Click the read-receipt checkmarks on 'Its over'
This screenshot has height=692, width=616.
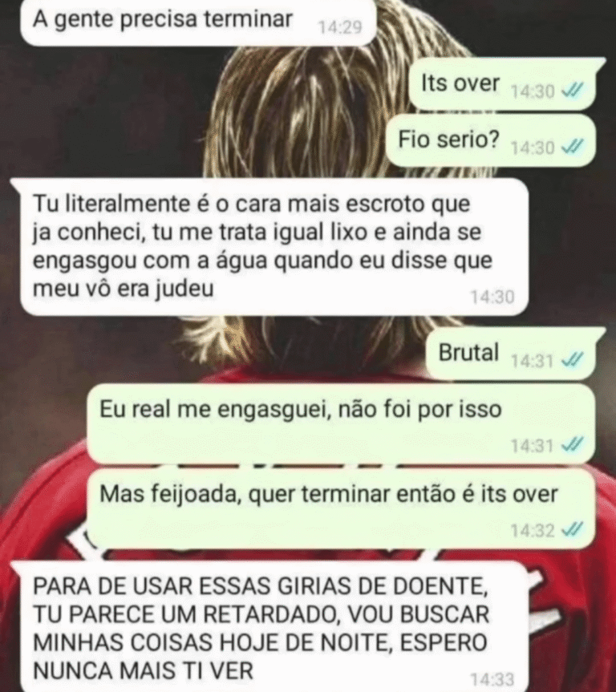[x=572, y=91]
